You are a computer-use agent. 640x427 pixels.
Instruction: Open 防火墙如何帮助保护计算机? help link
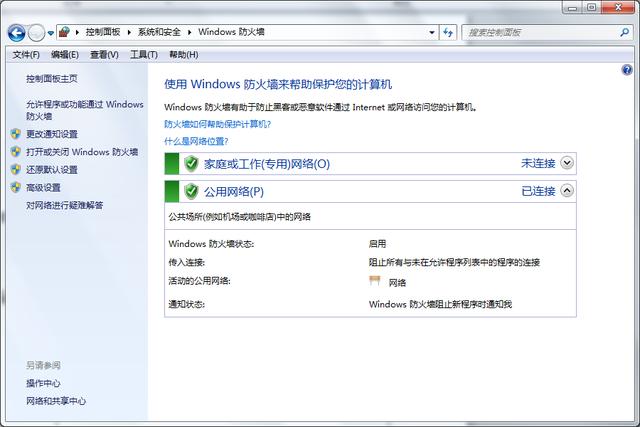218,124
